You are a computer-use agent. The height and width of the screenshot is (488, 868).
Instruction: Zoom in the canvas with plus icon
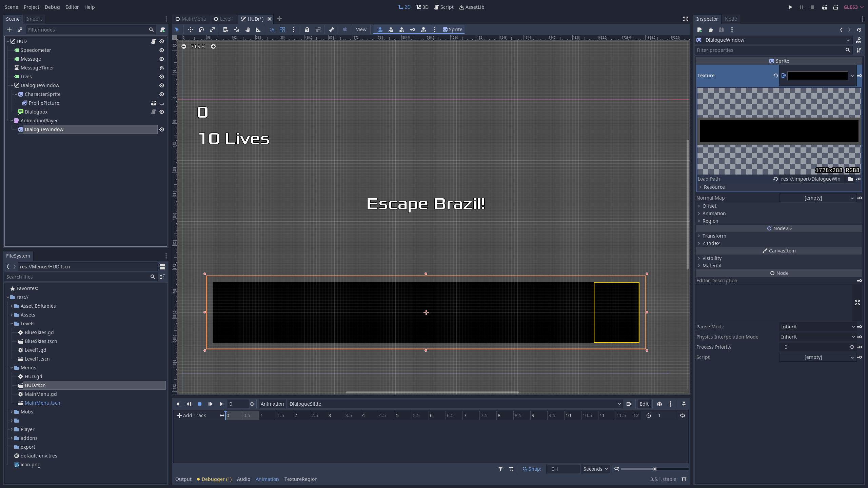[213, 46]
